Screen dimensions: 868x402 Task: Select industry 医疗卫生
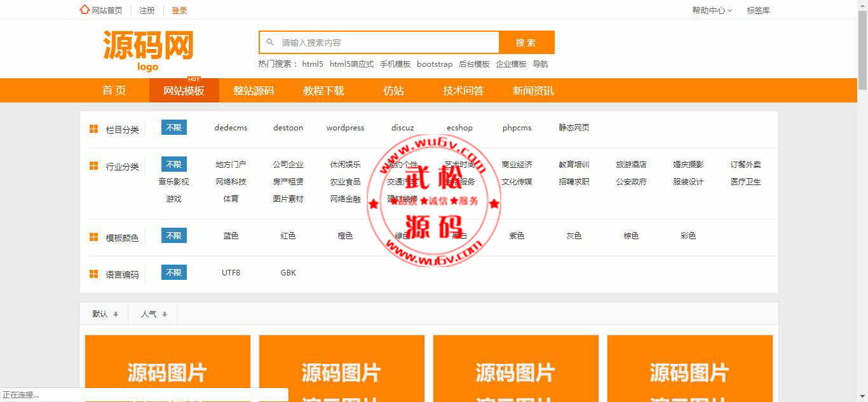point(745,182)
